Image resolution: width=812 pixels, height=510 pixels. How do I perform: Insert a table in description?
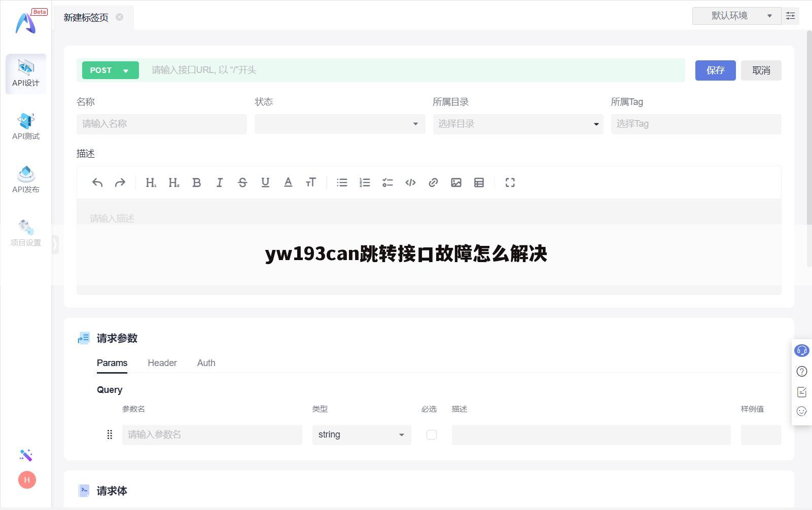[479, 183]
